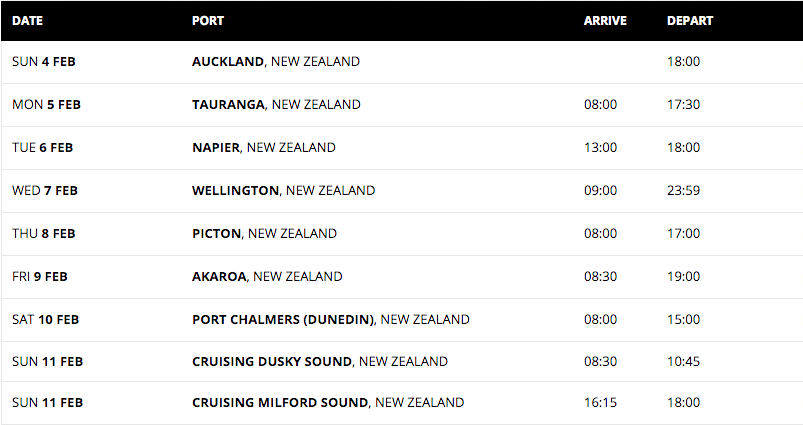Viewport: 803px width, 425px height.
Task: Choose the WELLINGTON port entry
Action: point(284,190)
